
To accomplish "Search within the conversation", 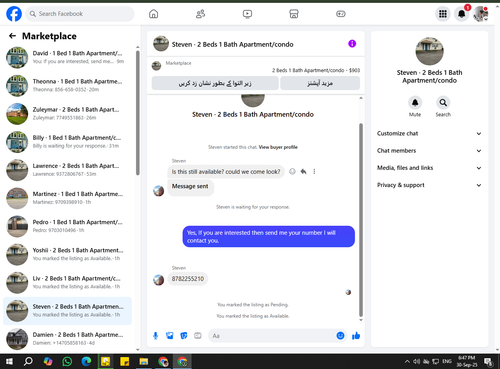I will click(x=443, y=103).
